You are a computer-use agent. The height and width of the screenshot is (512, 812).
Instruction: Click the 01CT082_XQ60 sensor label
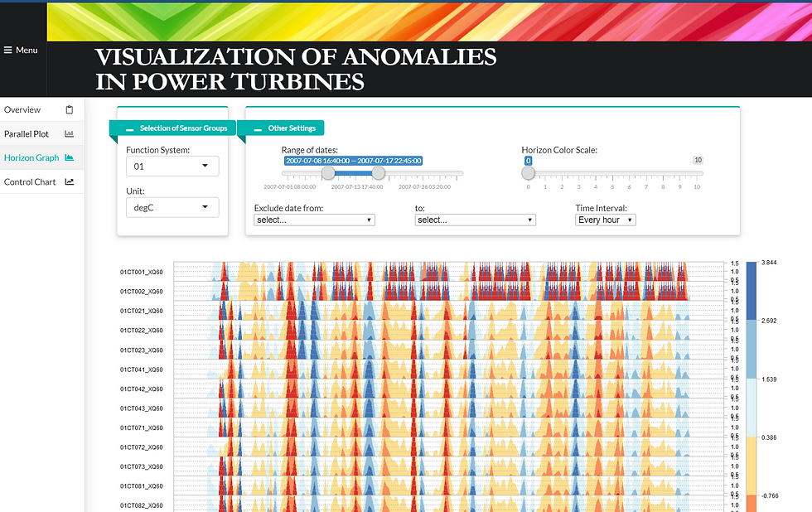point(142,505)
